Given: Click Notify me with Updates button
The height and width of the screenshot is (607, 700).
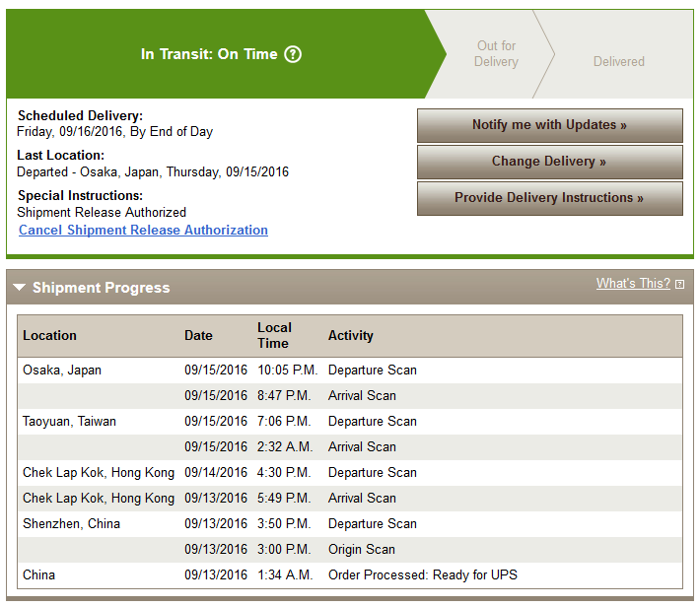Looking at the screenshot, I should point(549,125).
